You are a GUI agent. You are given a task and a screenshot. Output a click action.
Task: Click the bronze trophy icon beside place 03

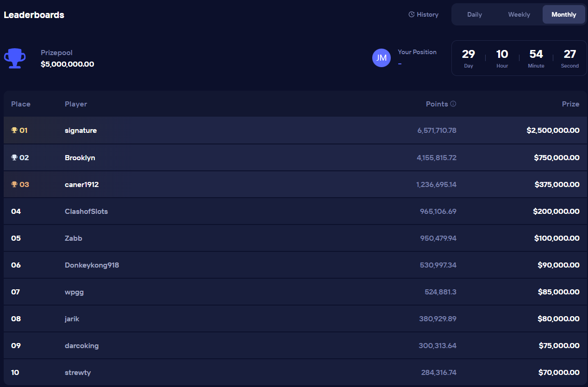coord(13,184)
